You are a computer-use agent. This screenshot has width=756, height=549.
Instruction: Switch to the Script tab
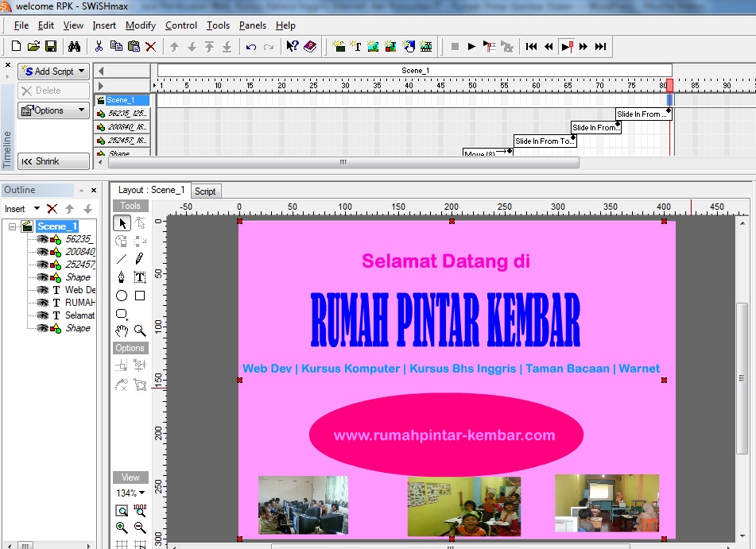205,191
